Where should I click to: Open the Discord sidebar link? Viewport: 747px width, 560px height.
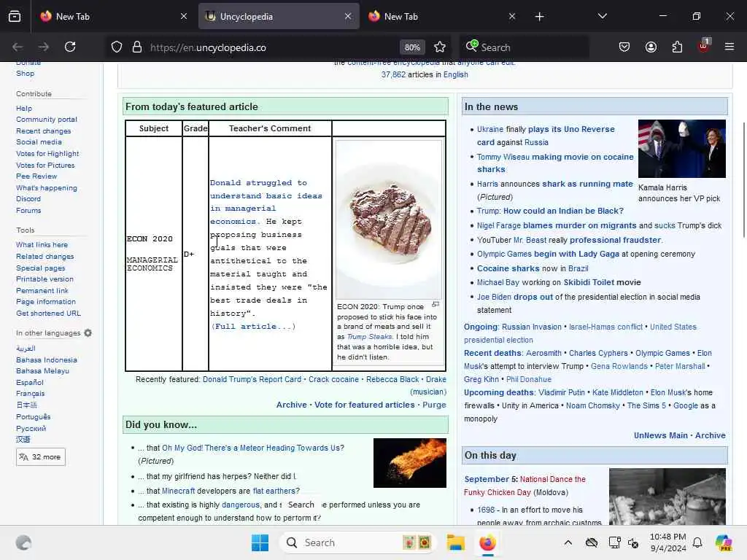click(x=28, y=199)
